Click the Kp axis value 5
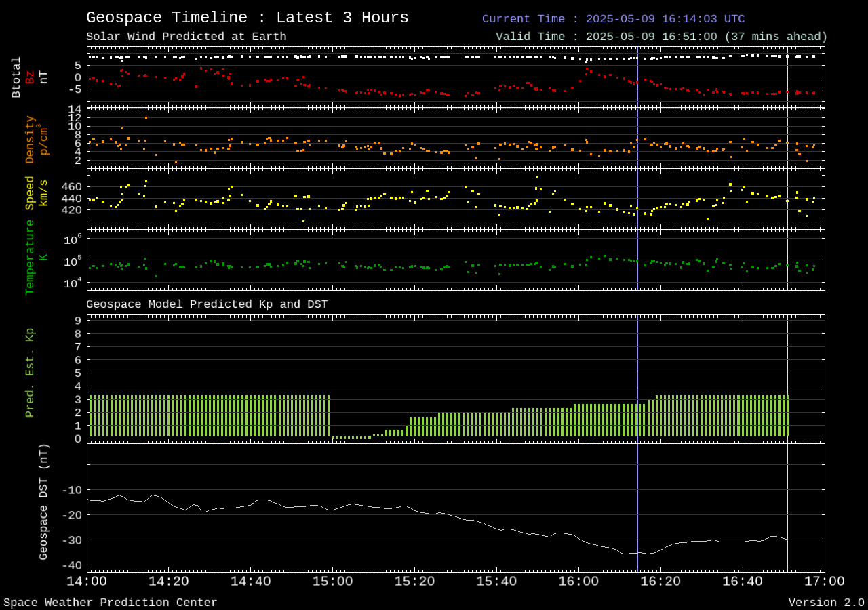Image resolution: width=868 pixels, height=610 pixels. pyautogui.click(x=78, y=373)
